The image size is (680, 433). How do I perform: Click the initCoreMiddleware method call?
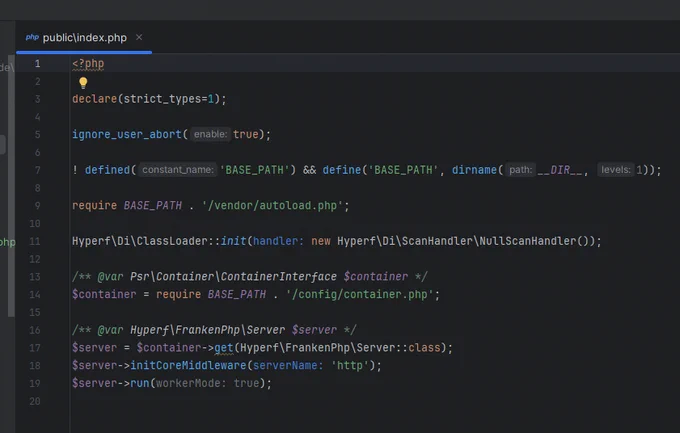click(x=188, y=366)
